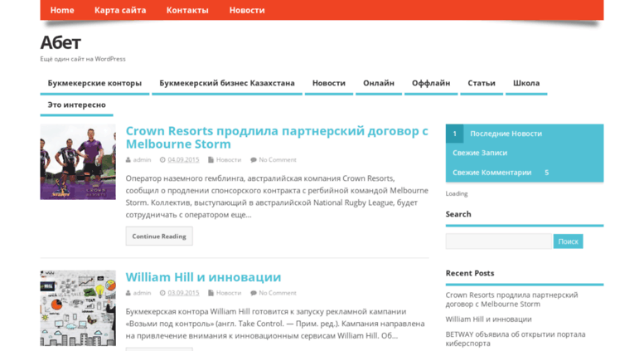The image size is (644, 351).
Task: Click comment bubble icon under Crown Resorts post
Action: 254,160
